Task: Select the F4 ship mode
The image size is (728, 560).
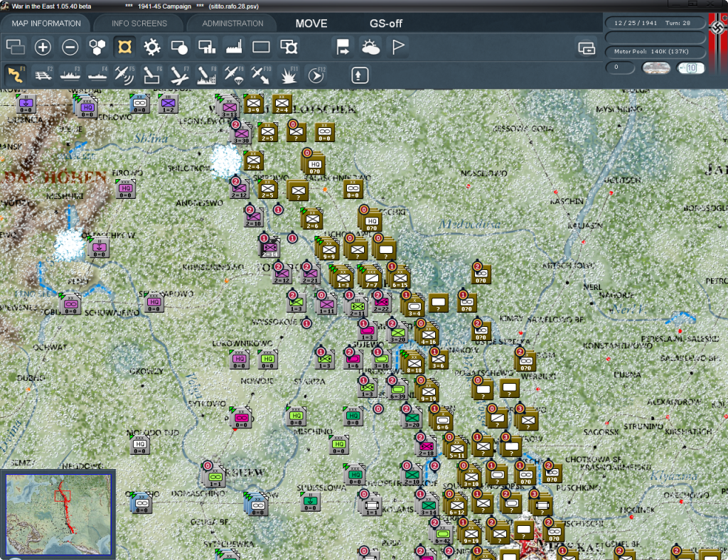Action: click(x=97, y=75)
